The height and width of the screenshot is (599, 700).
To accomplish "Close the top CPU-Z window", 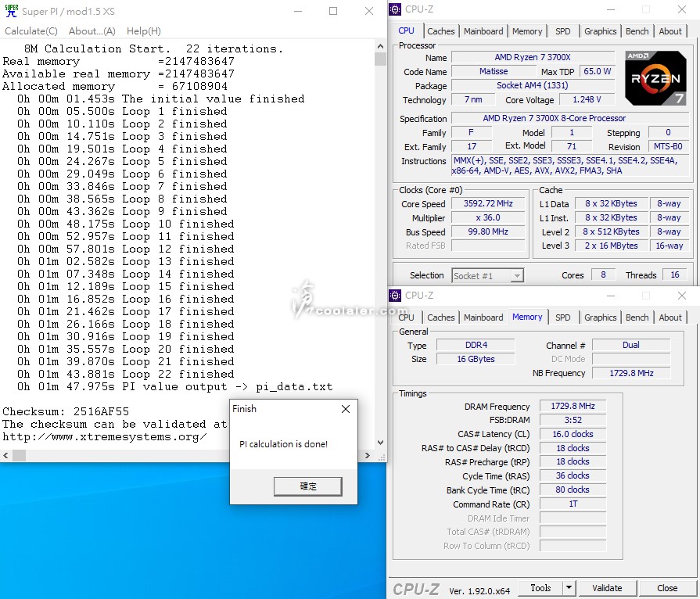I will (682, 9).
